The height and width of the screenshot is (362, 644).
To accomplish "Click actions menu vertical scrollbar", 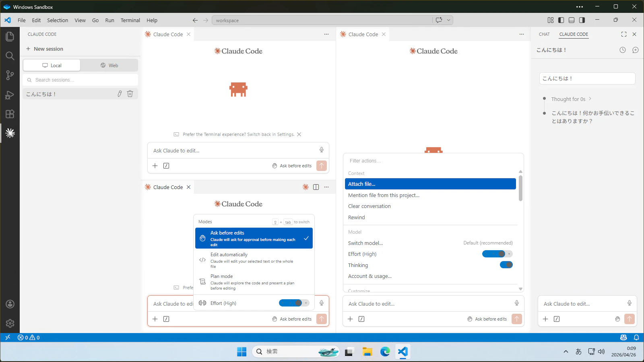I will click(520, 188).
